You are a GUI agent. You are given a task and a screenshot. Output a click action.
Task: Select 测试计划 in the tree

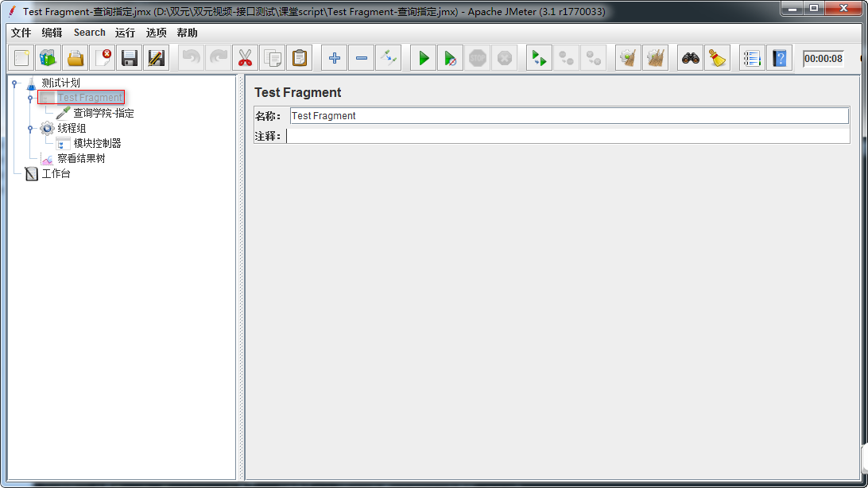(x=61, y=83)
